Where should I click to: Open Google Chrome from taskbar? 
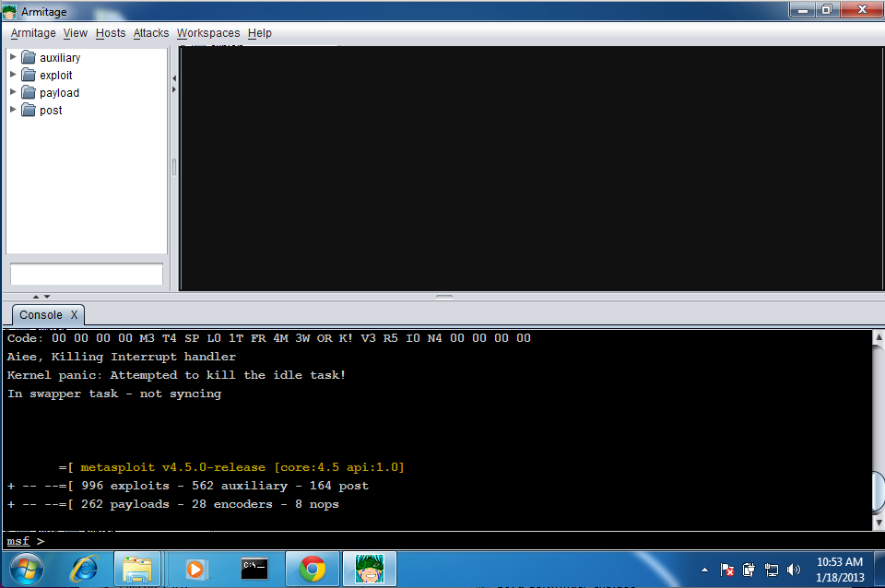click(x=313, y=569)
